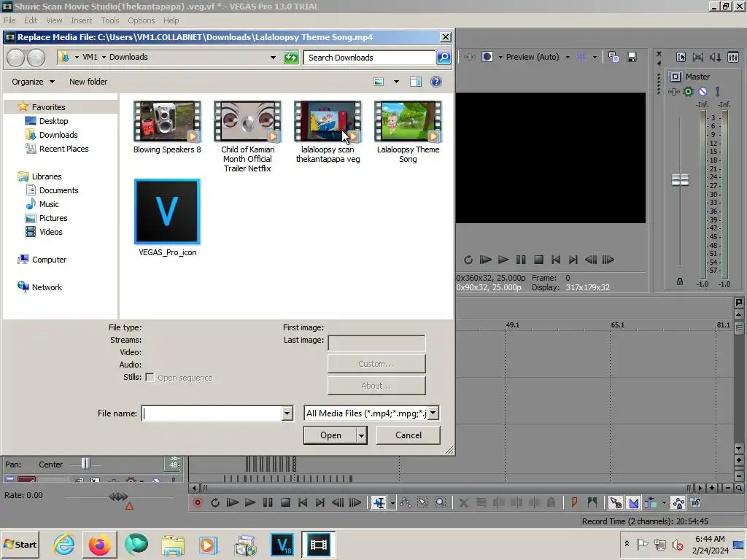
Task: Select the Lalaloopsy Theme Song video thumbnail
Action: pos(408,122)
